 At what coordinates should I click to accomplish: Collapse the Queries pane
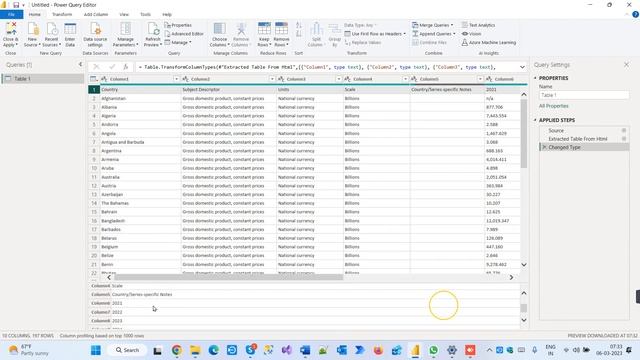click(80, 64)
